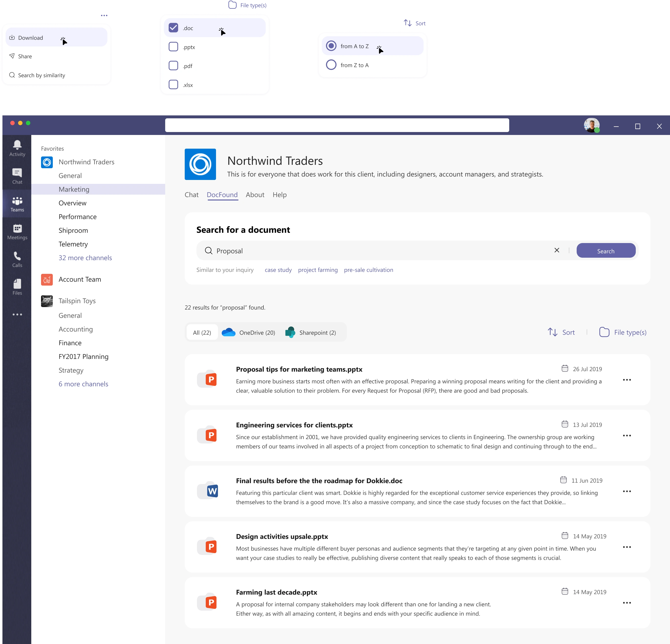Open the Files icon in sidebar
Screen dimensions: 670x644
coord(17,287)
